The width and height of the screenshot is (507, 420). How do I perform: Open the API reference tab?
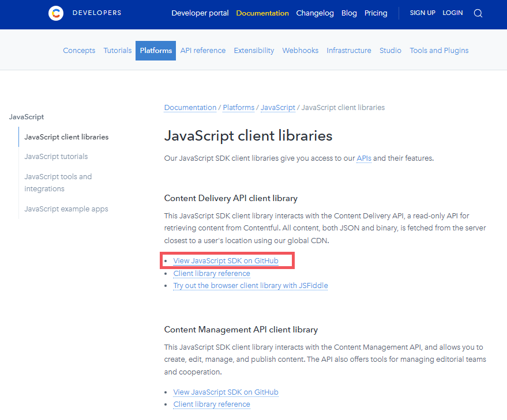[x=202, y=50]
